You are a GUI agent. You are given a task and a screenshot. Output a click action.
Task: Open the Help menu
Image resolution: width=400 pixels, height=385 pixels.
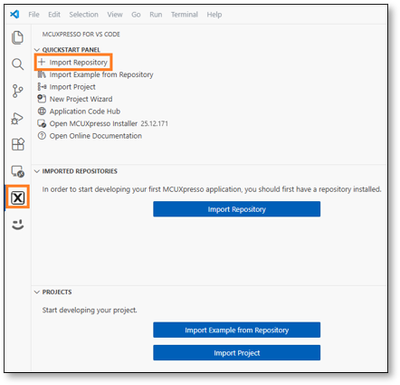(214, 14)
